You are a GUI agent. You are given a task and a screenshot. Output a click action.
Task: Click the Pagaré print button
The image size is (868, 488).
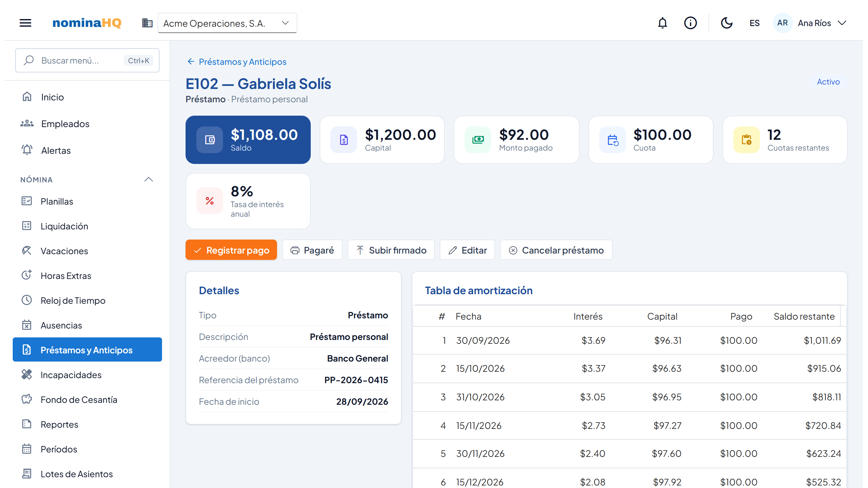(x=312, y=250)
